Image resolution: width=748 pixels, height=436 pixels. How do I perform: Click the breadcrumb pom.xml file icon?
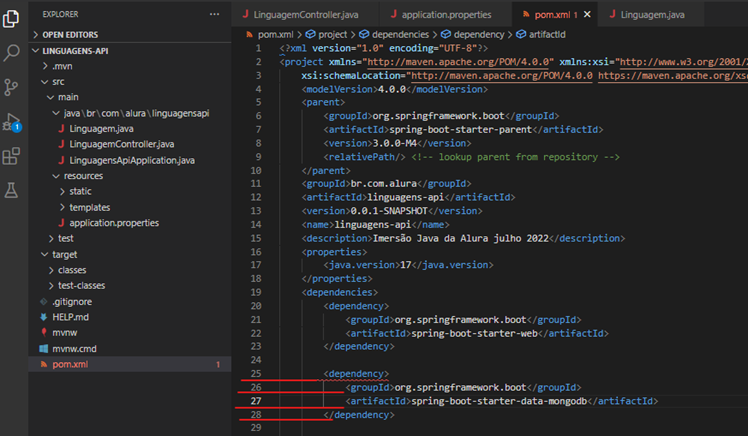tap(249, 34)
